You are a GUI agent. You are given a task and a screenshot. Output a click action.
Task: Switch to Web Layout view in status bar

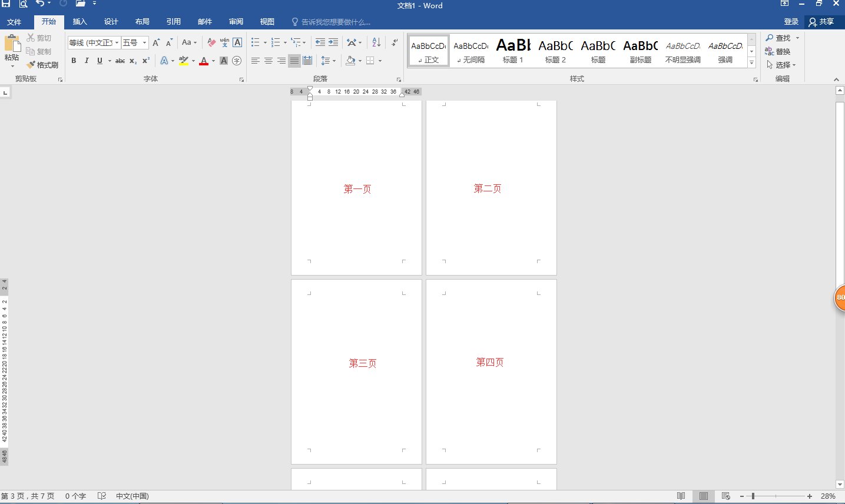(x=725, y=496)
